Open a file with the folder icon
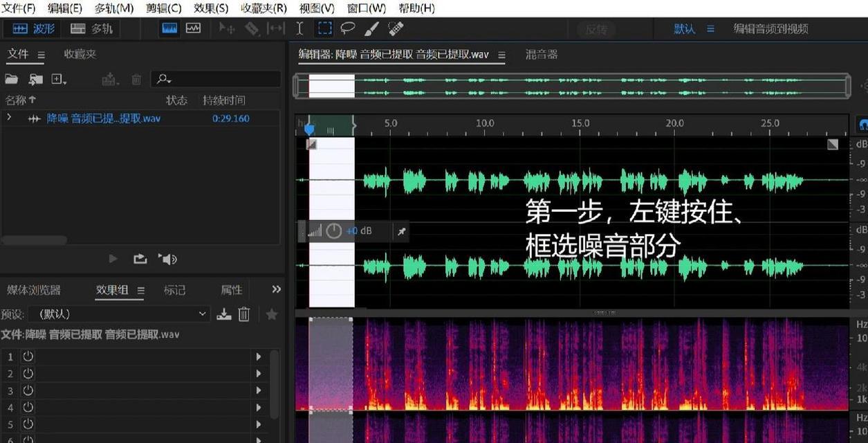The height and width of the screenshot is (443, 868). tap(12, 80)
